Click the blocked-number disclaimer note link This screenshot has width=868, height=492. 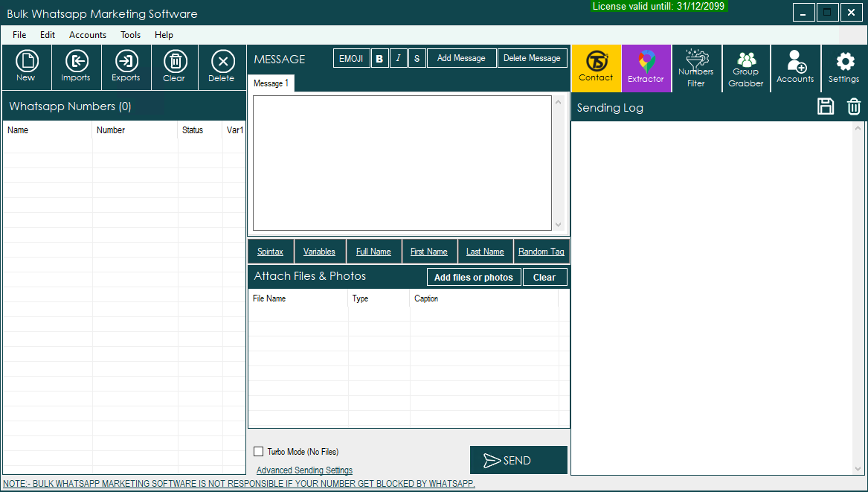coord(239,484)
